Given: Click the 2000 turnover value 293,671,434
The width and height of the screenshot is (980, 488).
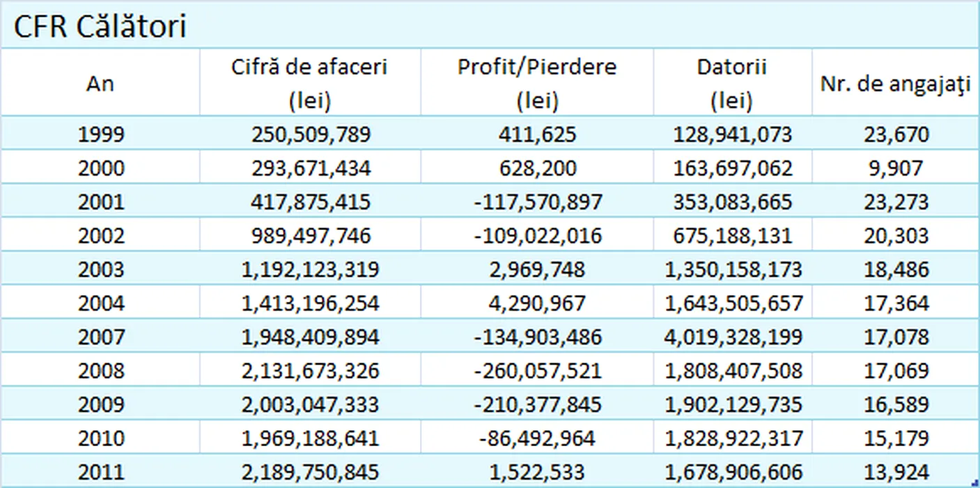Looking at the screenshot, I should tap(311, 168).
